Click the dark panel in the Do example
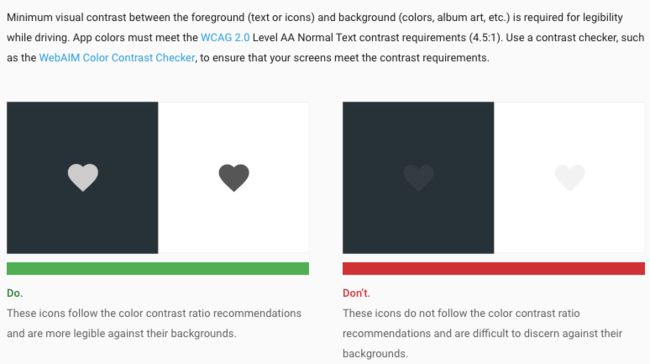 (x=82, y=177)
